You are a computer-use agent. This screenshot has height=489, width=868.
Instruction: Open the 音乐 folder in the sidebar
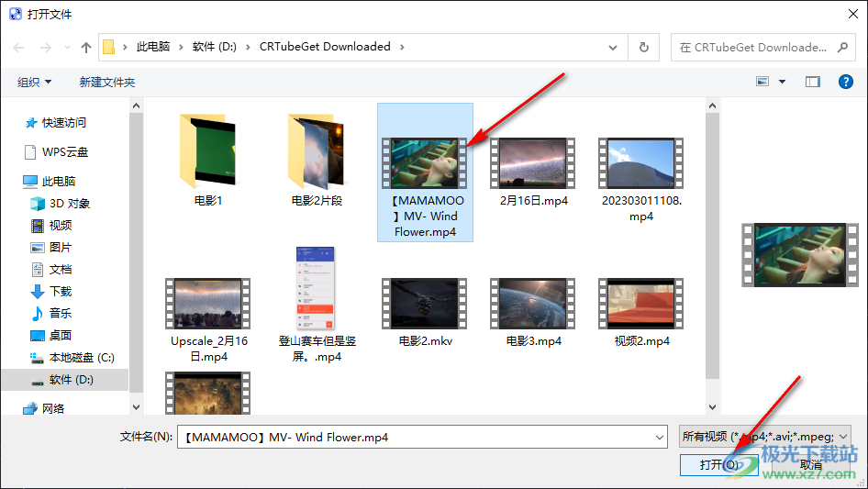51,314
